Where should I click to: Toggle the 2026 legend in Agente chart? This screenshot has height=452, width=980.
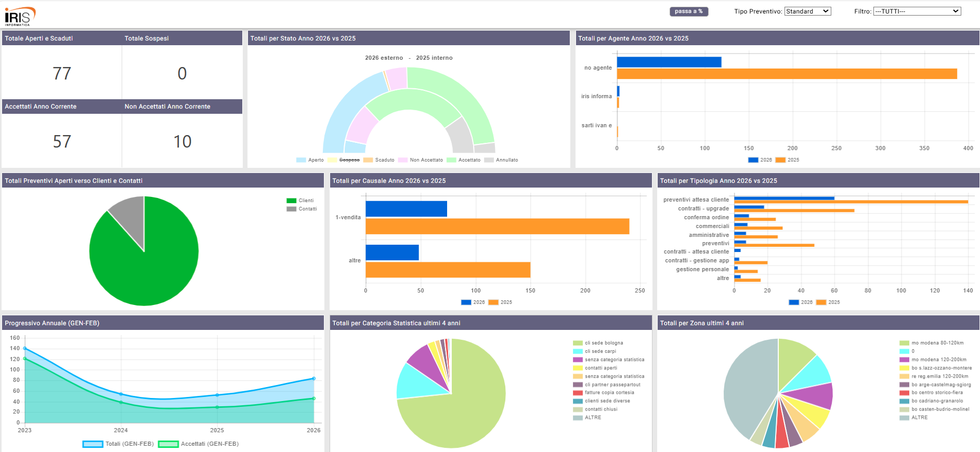pos(760,160)
